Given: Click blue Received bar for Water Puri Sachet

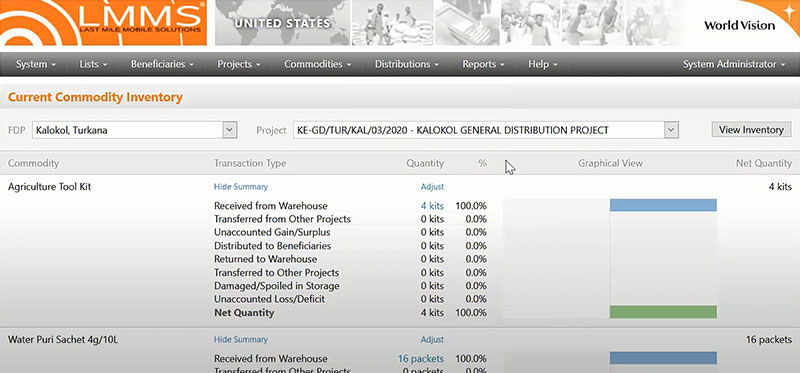Looking at the screenshot, I should point(663,358).
